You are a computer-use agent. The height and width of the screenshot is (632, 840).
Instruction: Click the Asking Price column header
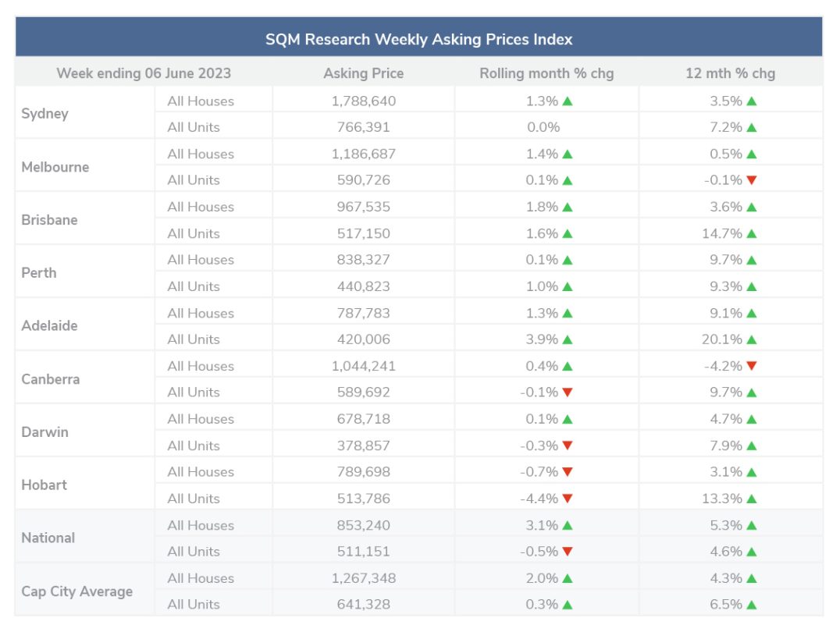364,73
